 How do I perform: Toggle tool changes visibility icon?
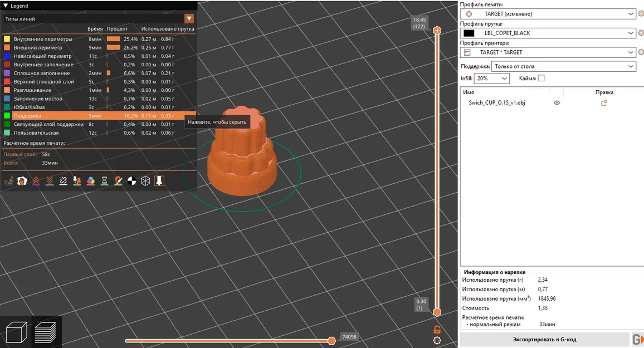click(77, 181)
